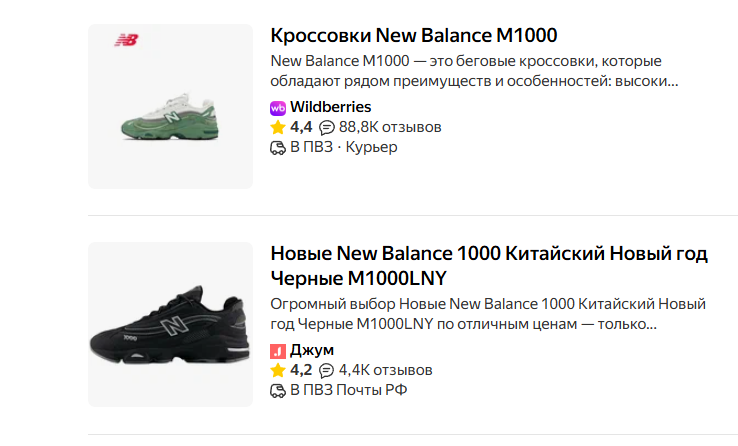The width and height of the screenshot is (738, 446).
Task: Open the black New Balance sneaker thumbnail
Action: coord(170,324)
